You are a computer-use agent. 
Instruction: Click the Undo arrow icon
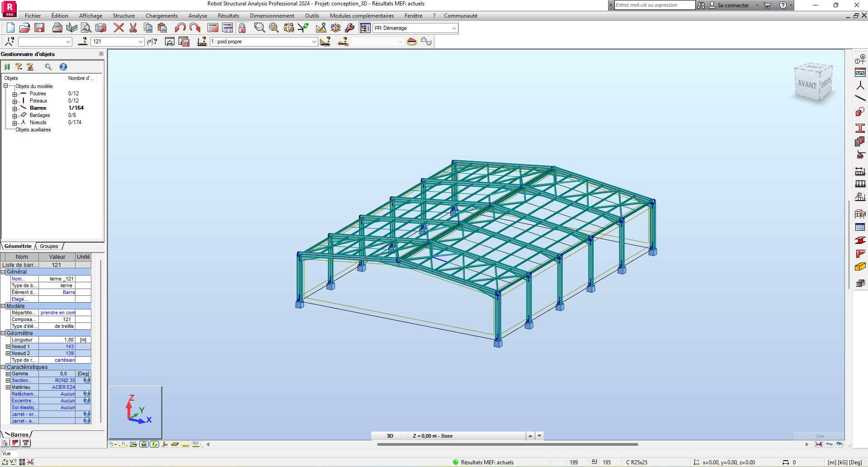(180, 28)
